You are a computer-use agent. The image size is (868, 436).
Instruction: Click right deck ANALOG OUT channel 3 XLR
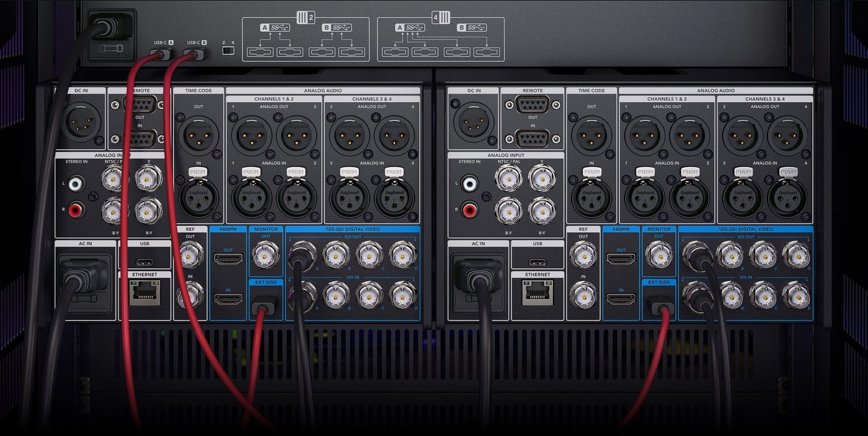pyautogui.click(x=743, y=136)
